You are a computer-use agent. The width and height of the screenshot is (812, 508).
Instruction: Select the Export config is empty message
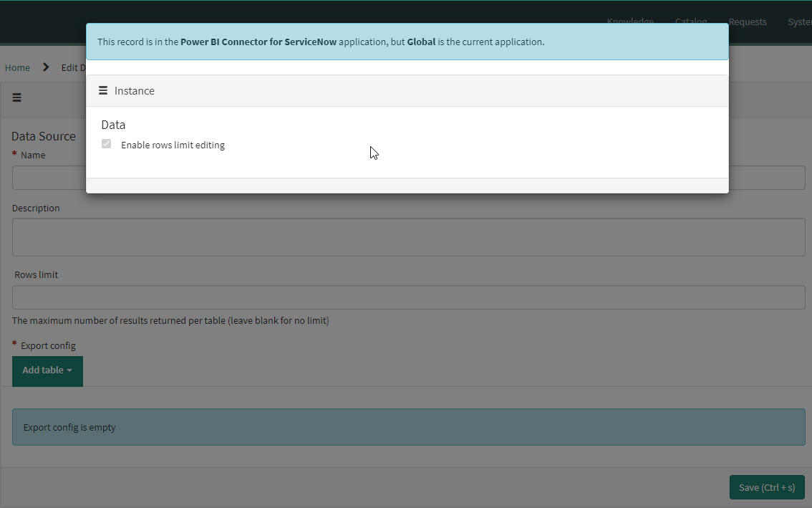[x=409, y=427]
